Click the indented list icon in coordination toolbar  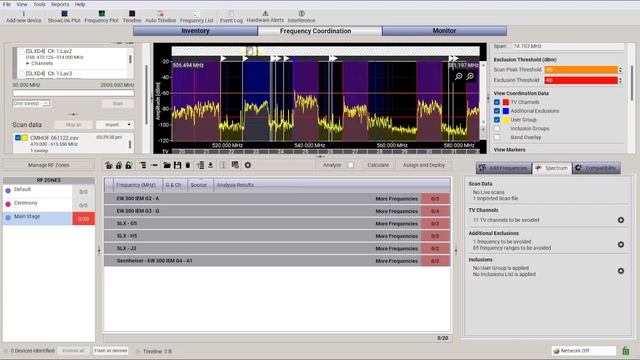click(x=143, y=165)
